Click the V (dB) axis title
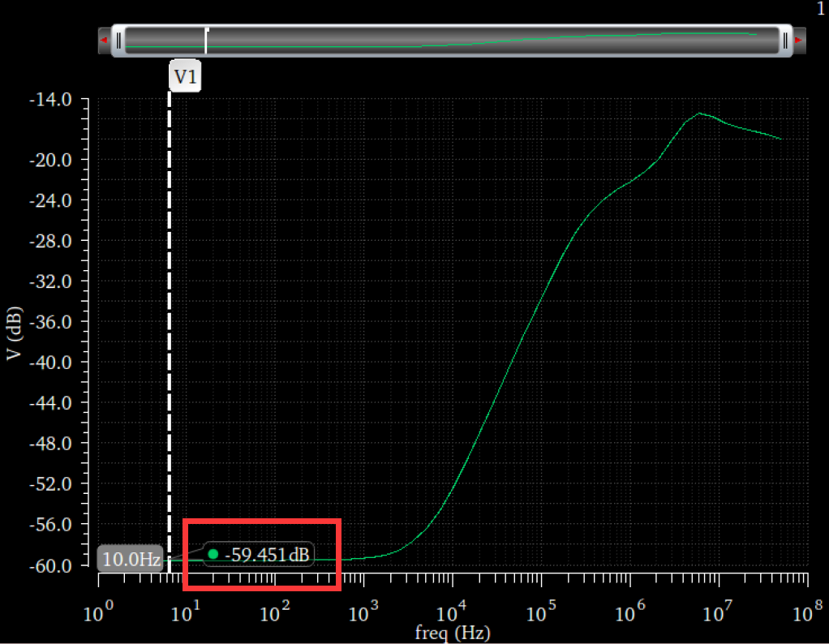The image size is (829, 644). (x=14, y=333)
